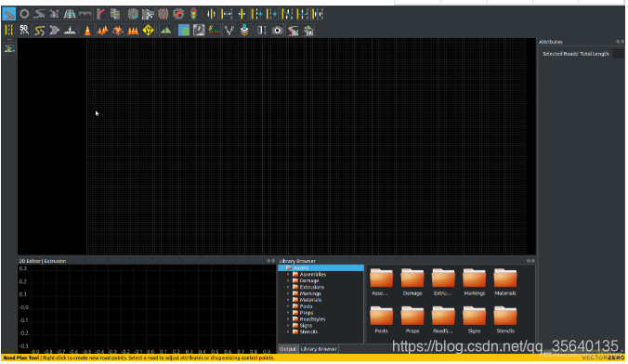This screenshot has width=628, height=364.
Task: Collapse the Assets root node arrow
Action: [281, 268]
